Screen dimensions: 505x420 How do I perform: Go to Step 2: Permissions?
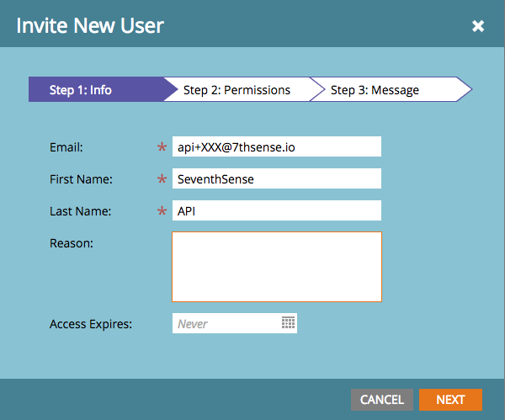pyautogui.click(x=237, y=90)
